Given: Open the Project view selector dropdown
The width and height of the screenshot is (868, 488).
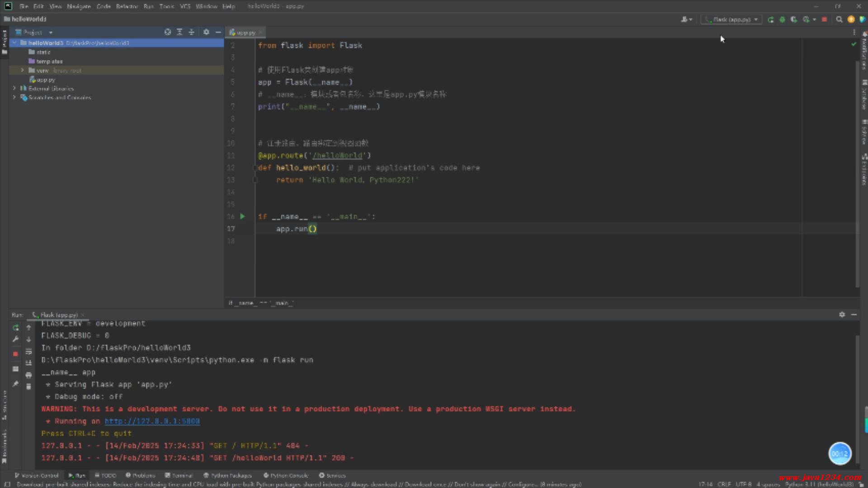Looking at the screenshot, I should (x=34, y=32).
